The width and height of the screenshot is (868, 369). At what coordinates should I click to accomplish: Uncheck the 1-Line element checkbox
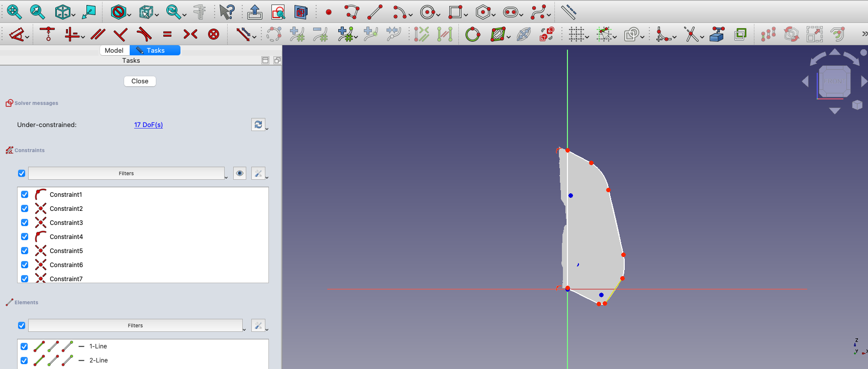click(x=24, y=346)
